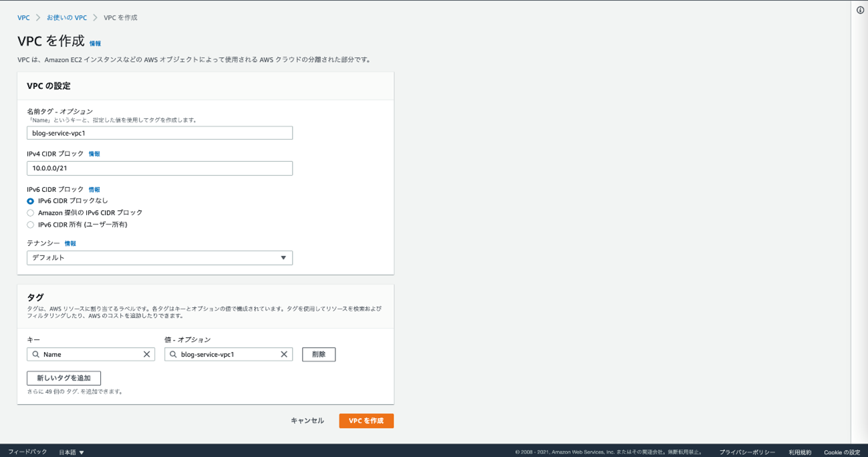Screen dimensions: 868x457
Task: Open フィードバック in the footer
Action: [x=27, y=452]
